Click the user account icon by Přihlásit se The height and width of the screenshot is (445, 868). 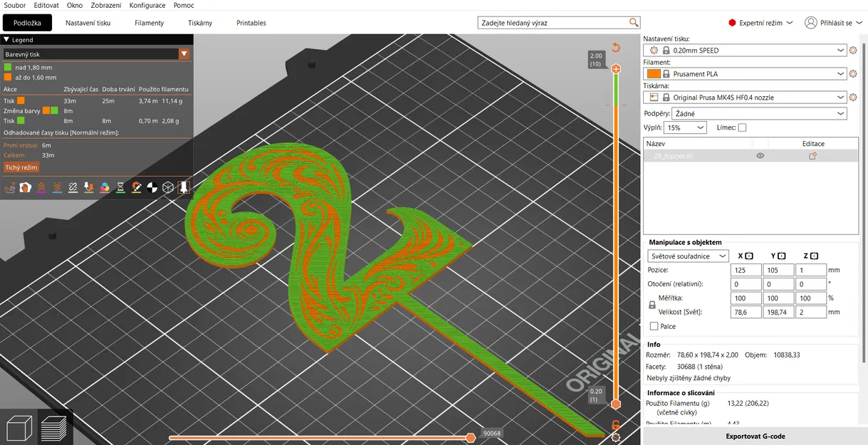point(810,23)
